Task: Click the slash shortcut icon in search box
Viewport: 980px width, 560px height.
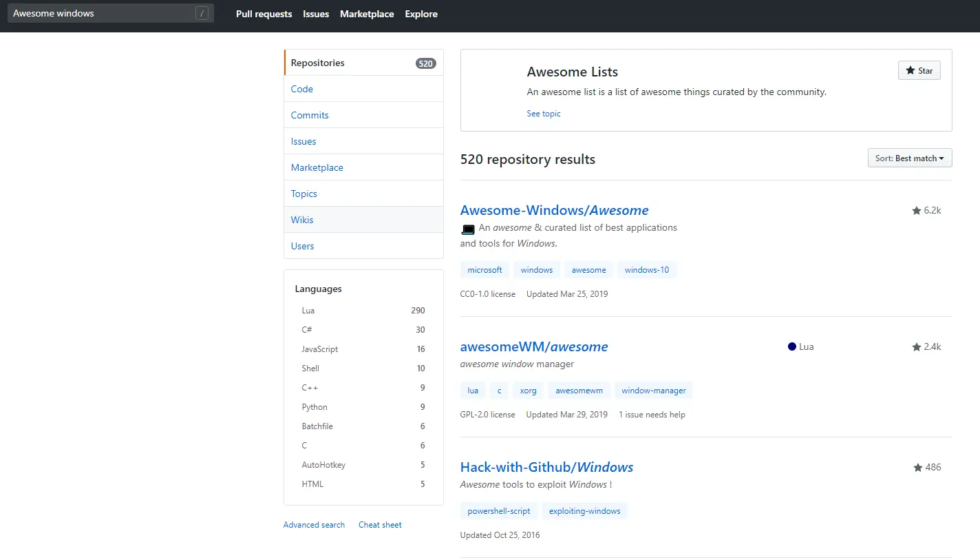Action: pos(202,13)
